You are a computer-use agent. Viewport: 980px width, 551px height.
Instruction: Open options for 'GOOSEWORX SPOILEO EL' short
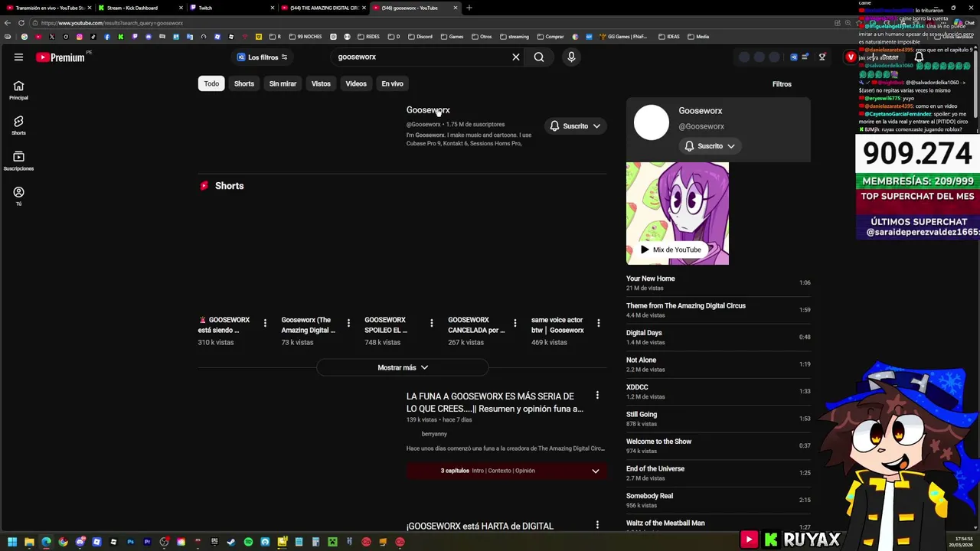click(x=432, y=323)
